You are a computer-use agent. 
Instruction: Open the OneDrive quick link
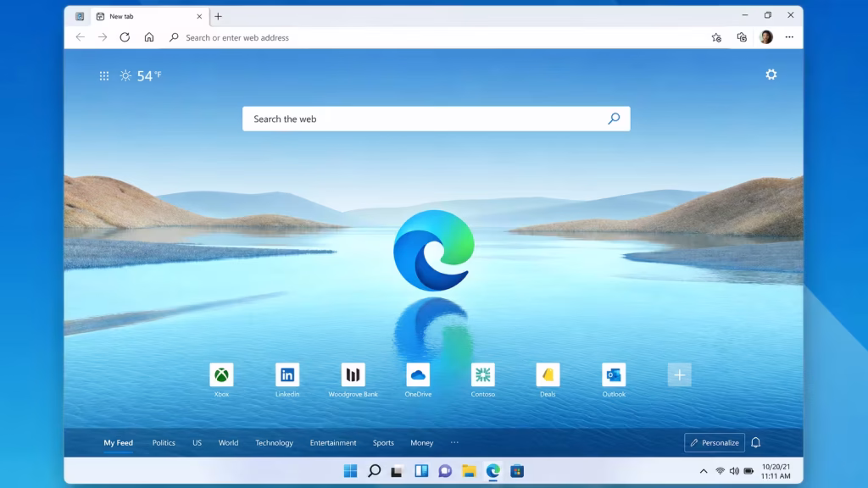(x=418, y=380)
